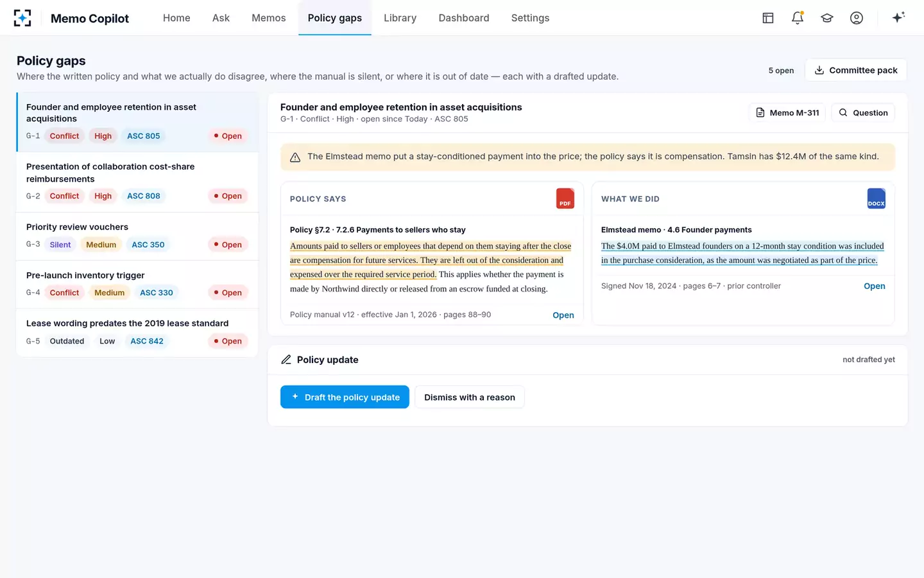
Task: Open the Policy manual v12 link
Action: click(x=563, y=315)
